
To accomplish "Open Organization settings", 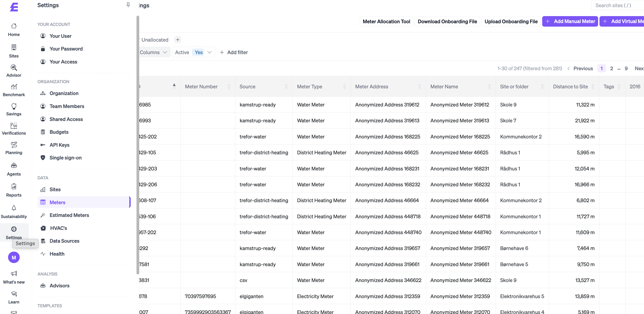I will pyautogui.click(x=84, y=93).
